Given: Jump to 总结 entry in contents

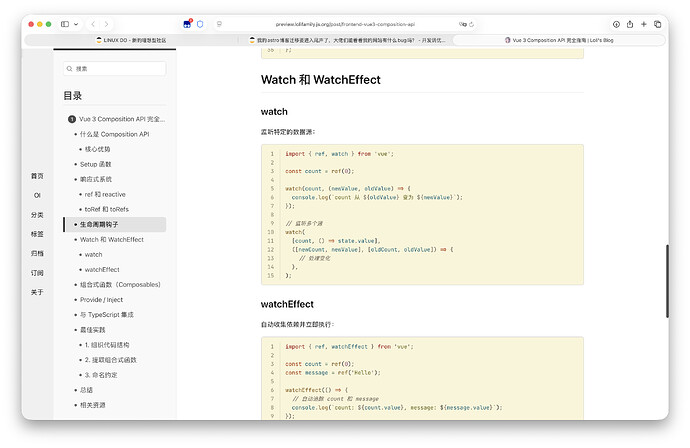Looking at the screenshot, I should coord(86,390).
